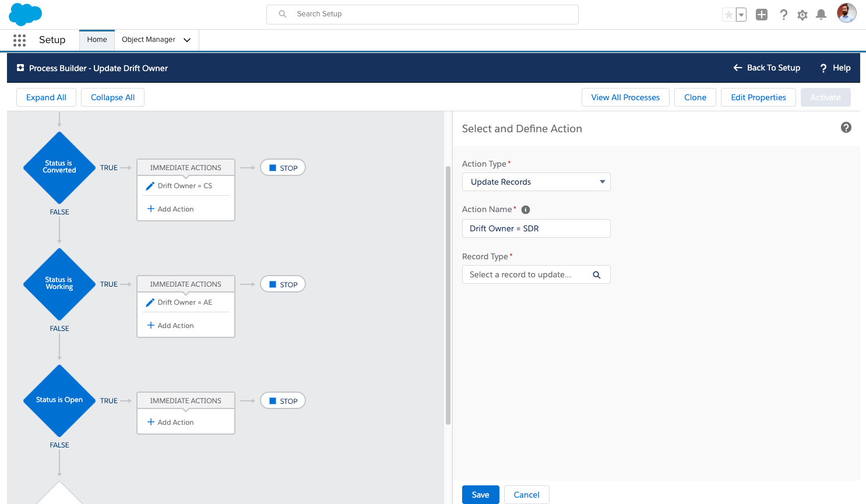The image size is (866, 504).
Task: View notifications bell icon
Action: (821, 15)
